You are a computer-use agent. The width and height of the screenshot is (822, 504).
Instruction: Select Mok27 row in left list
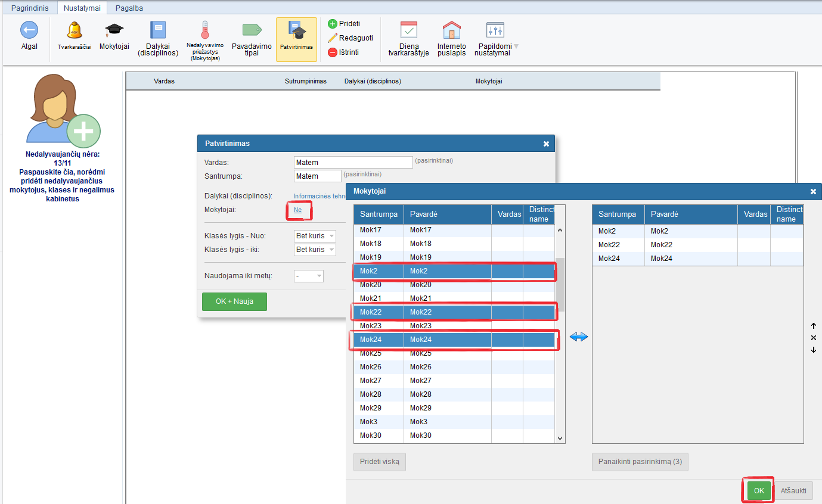pos(454,381)
